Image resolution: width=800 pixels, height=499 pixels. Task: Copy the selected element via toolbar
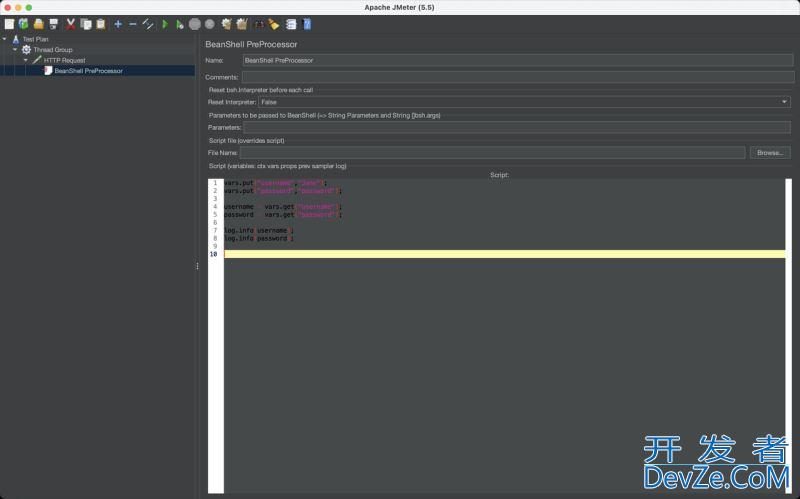click(x=86, y=24)
